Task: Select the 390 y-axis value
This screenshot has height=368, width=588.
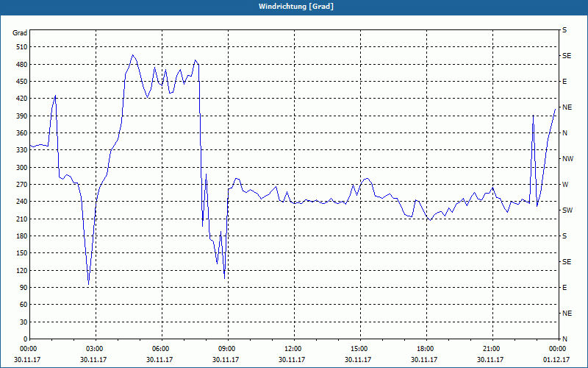Action: pyautogui.click(x=21, y=116)
